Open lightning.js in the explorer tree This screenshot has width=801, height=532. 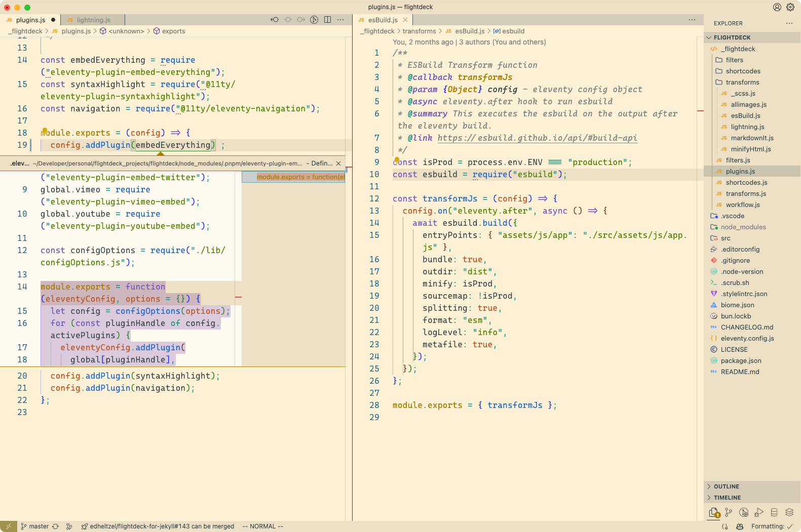pos(752,127)
